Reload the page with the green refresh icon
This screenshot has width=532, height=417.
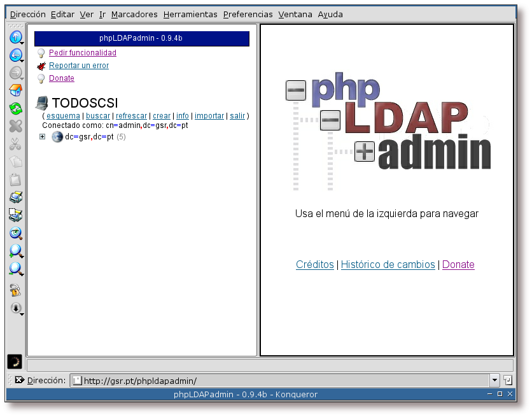tap(15, 109)
